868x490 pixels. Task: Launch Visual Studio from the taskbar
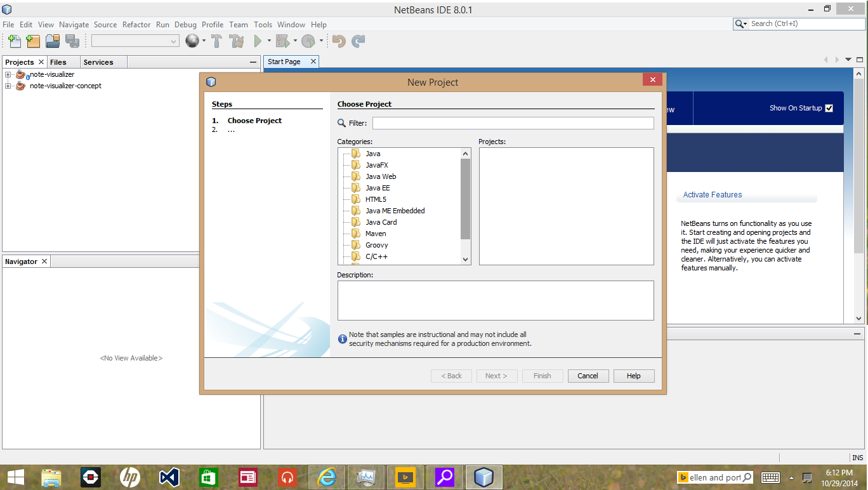click(169, 477)
